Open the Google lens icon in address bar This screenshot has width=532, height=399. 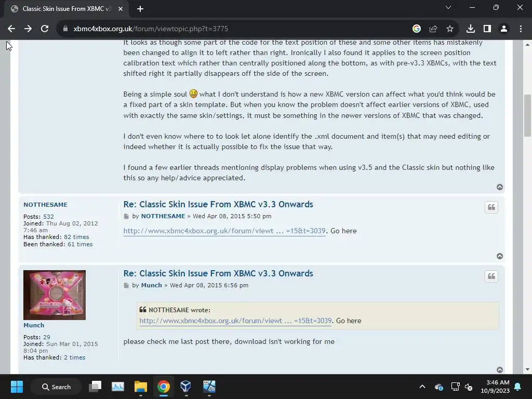[416, 29]
